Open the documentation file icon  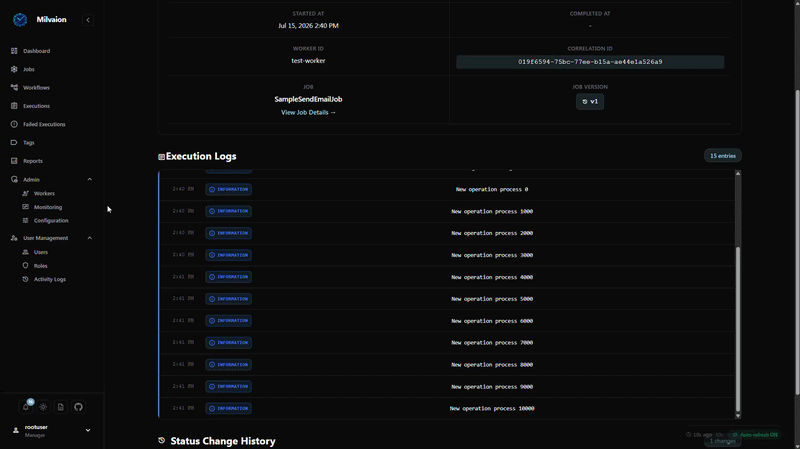pyautogui.click(x=61, y=407)
